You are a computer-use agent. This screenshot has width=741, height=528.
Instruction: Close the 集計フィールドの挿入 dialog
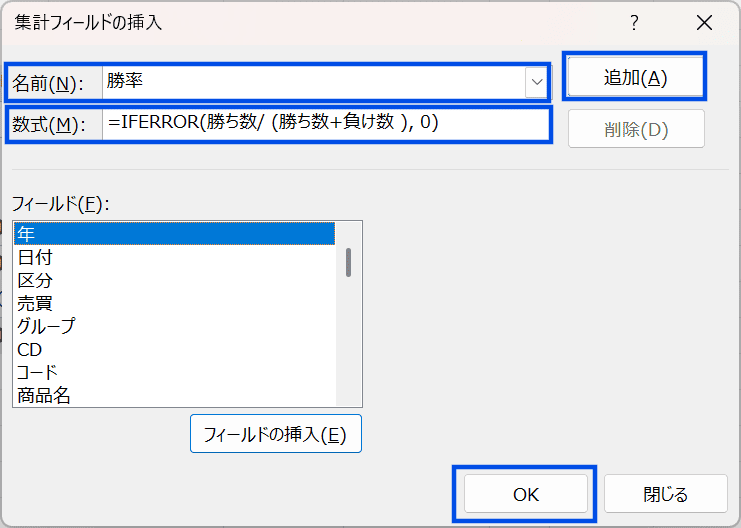point(704,23)
